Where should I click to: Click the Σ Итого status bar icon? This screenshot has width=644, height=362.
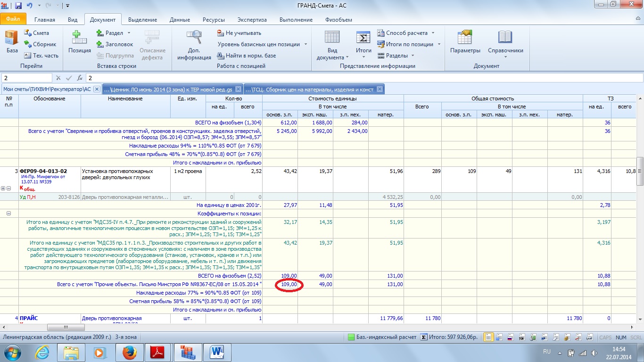pos(424,337)
